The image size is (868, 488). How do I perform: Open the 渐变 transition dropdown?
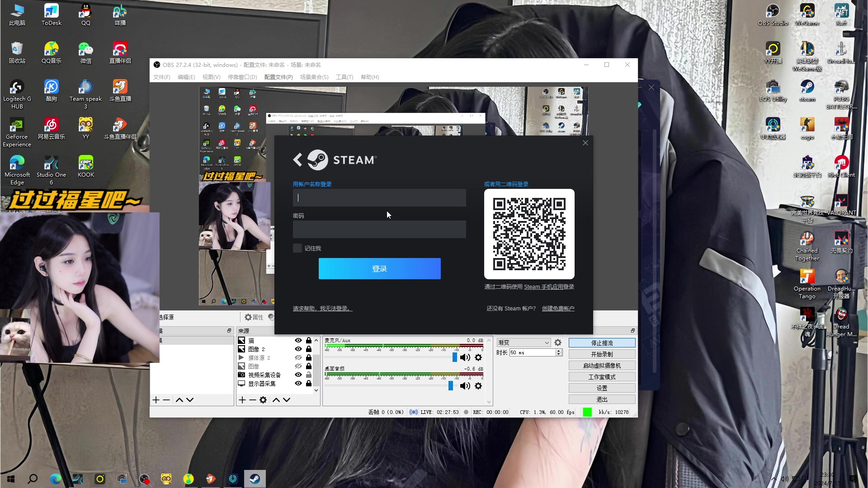tap(524, 343)
